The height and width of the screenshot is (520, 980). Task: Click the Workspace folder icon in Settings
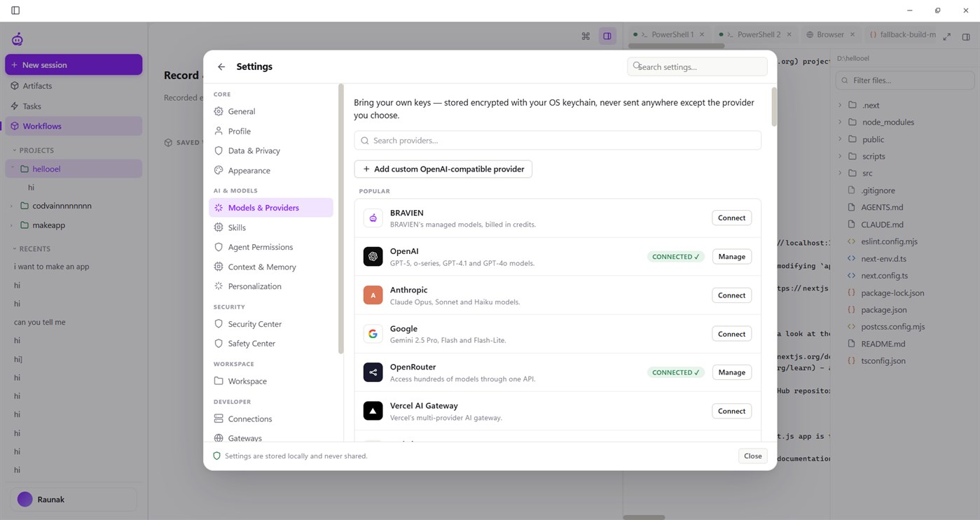coord(219,381)
